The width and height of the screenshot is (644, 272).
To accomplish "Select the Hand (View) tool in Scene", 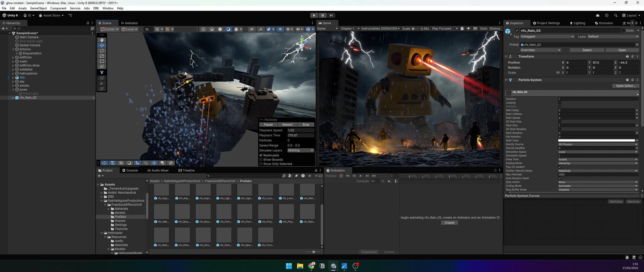I will (x=102, y=40).
